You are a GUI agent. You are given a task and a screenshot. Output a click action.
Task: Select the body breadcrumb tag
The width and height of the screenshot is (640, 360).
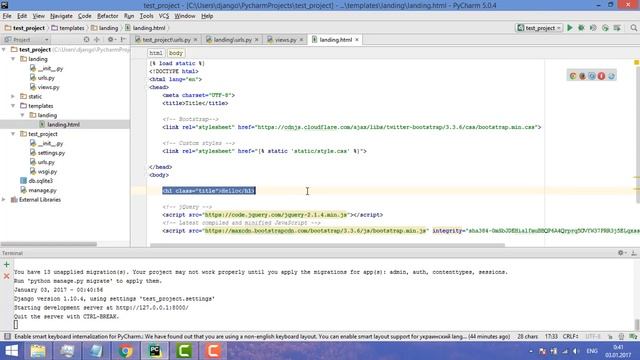point(176,53)
